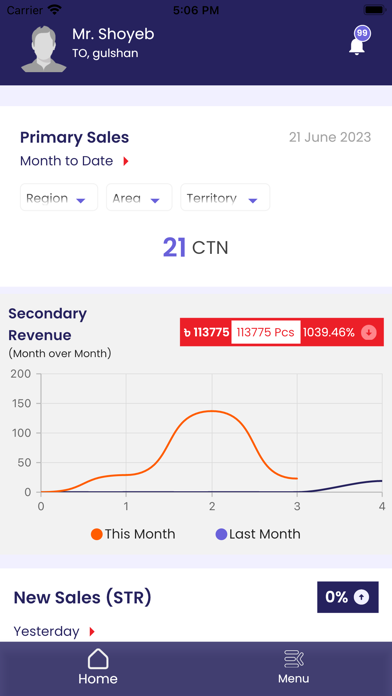Expand Yesterday period selector under New Sales

click(x=54, y=631)
